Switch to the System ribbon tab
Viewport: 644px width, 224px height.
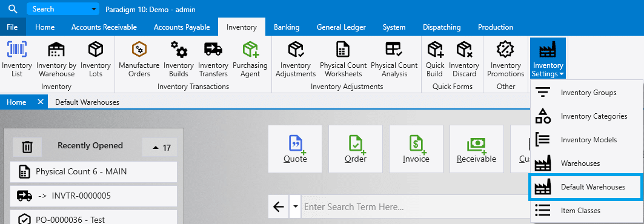coord(394,27)
